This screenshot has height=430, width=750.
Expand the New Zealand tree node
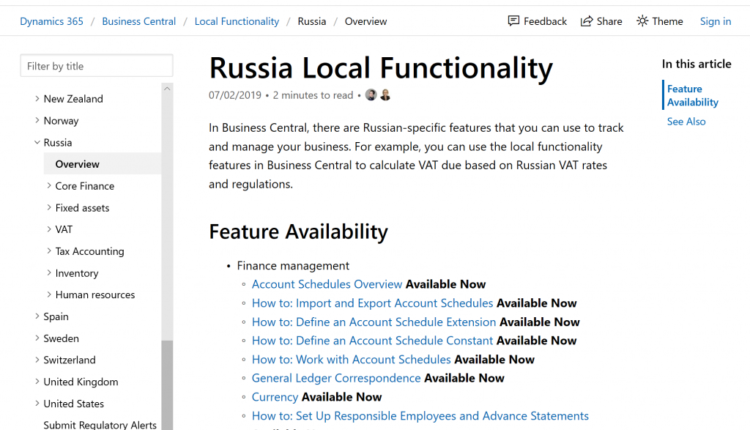pyautogui.click(x=37, y=99)
